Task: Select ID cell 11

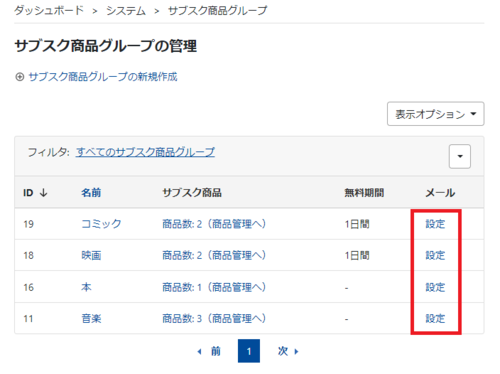Action: tap(28, 319)
